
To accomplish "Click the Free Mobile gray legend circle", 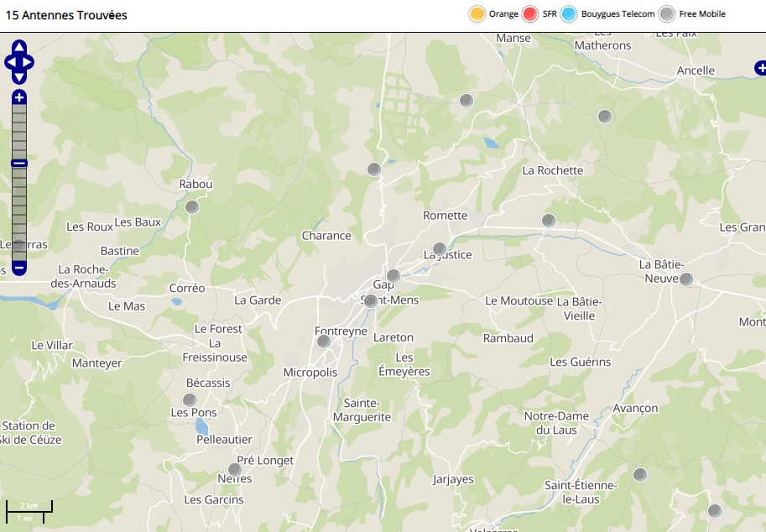I will (x=667, y=14).
